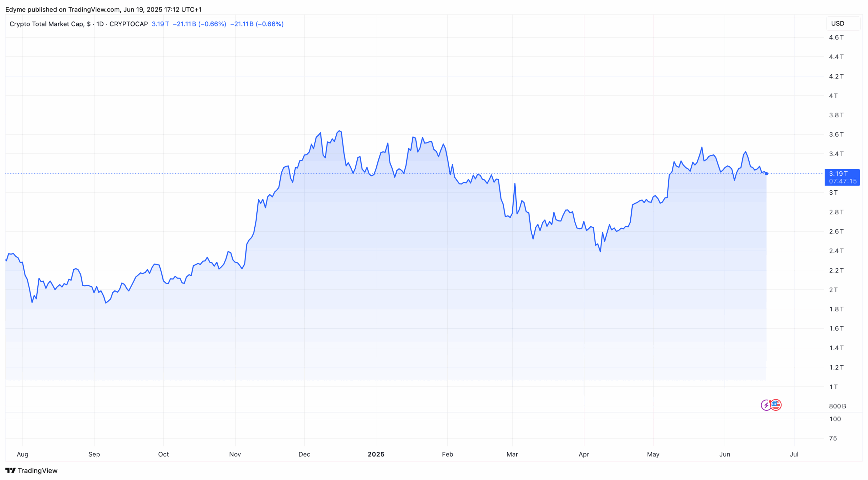Open the USD currency selector
The height and width of the screenshot is (480, 868).
click(843, 23)
